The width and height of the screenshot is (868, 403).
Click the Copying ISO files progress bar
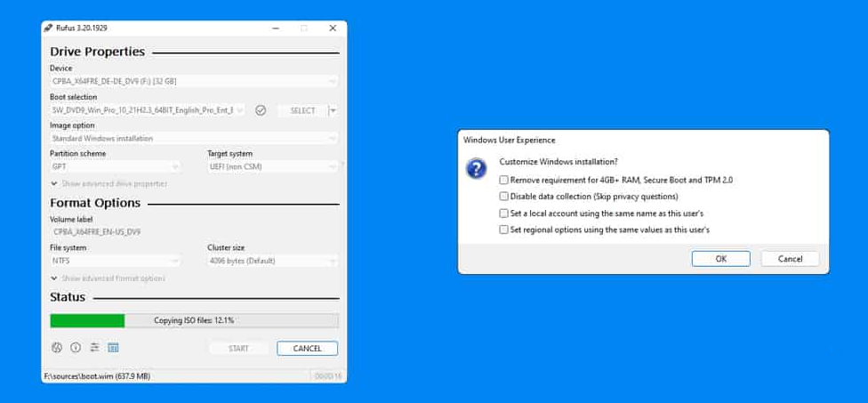pos(194,320)
